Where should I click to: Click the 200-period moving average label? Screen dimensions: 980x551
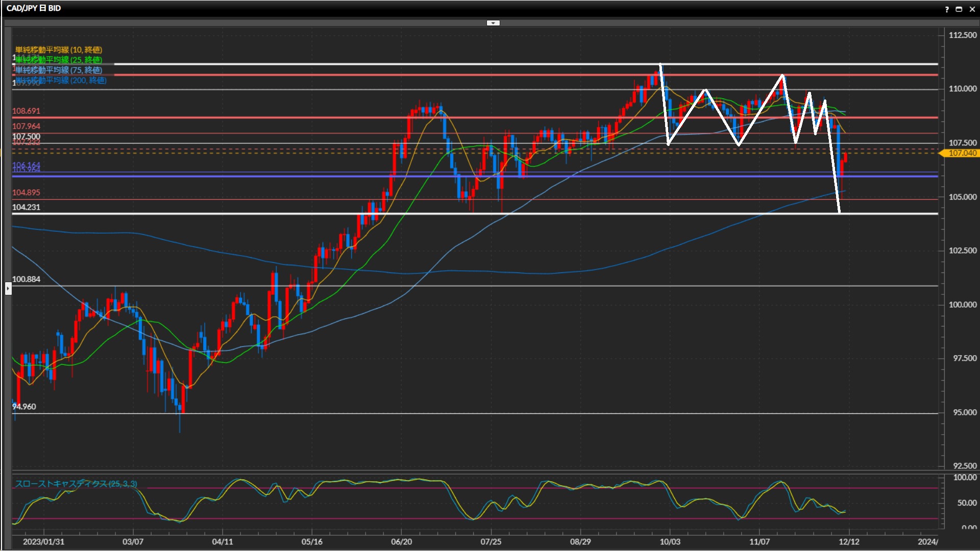click(61, 80)
